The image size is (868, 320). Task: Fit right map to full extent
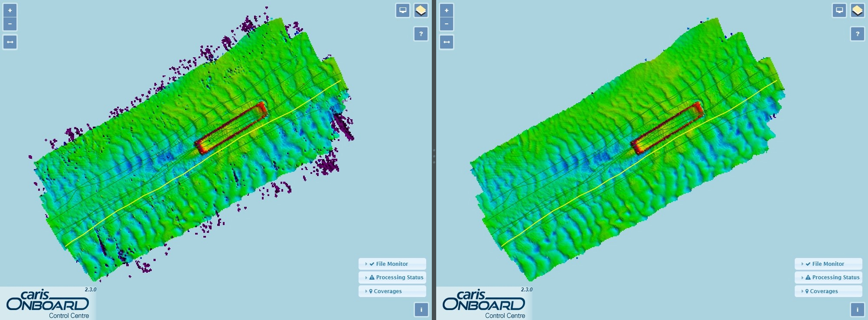pyautogui.click(x=447, y=42)
